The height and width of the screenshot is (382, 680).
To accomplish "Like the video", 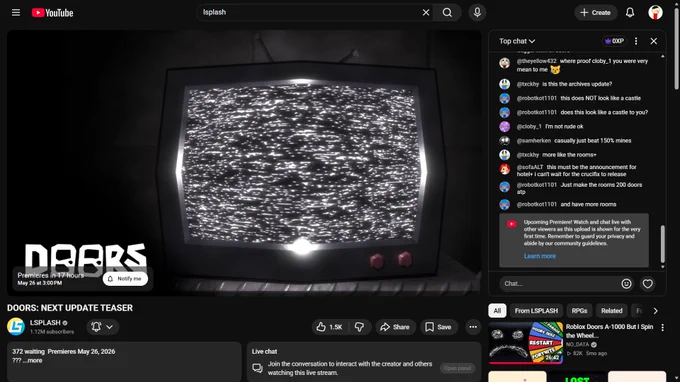I will pos(330,327).
